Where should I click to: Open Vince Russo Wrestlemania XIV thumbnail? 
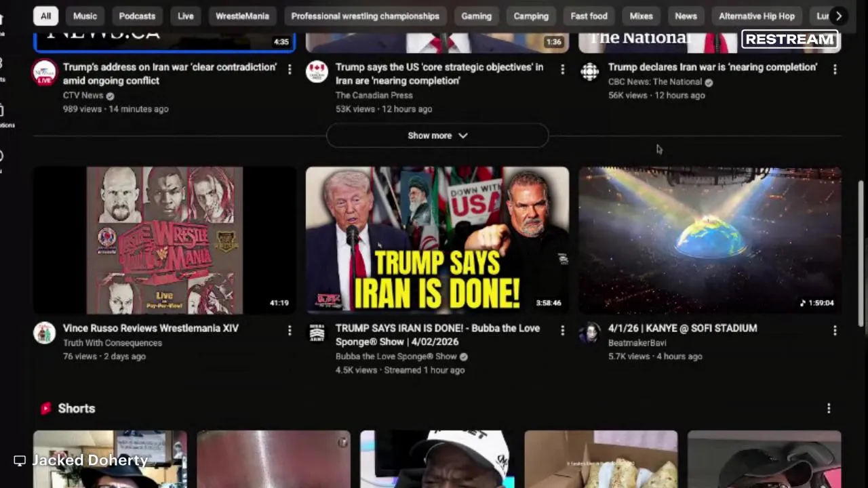(165, 241)
